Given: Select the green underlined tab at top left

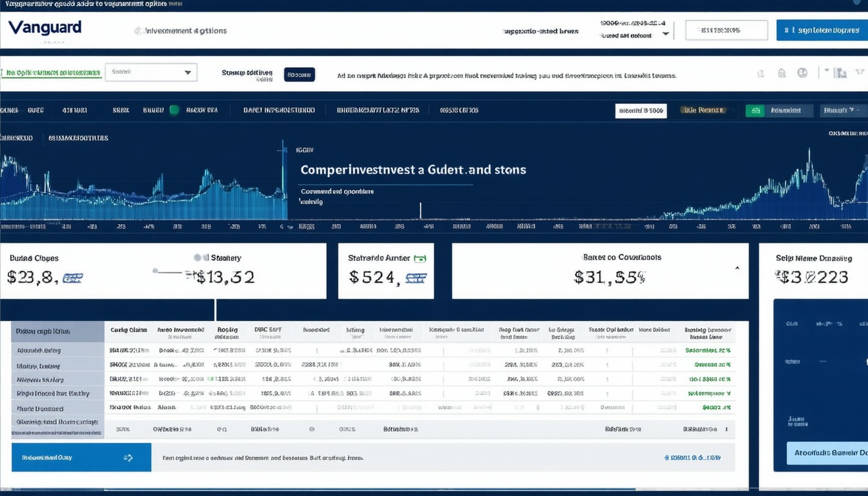Looking at the screenshot, I should [52, 73].
